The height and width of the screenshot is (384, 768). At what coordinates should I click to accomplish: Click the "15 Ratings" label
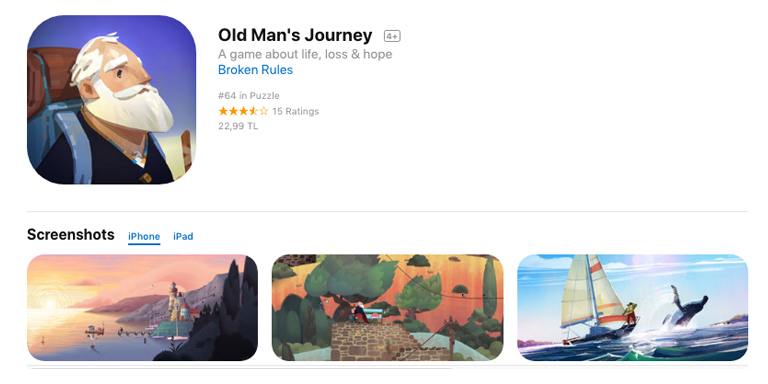[x=295, y=111]
